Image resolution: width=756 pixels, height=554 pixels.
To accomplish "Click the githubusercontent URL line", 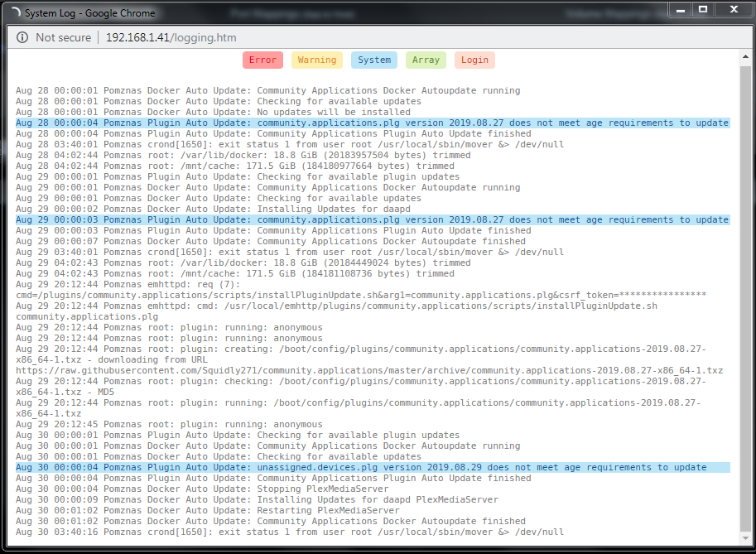I will [369, 370].
